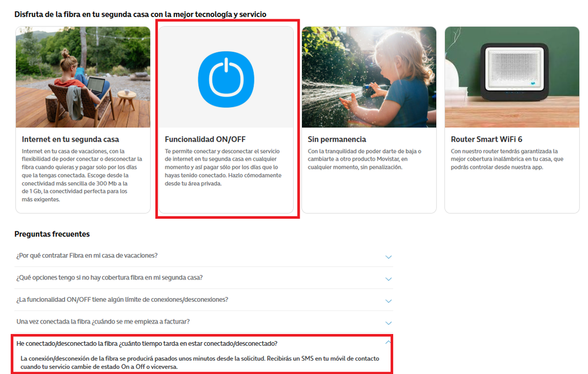Viewport: 588px width, 374px height.
Task: Collapse the open 'He conectado/desconectado la fibra' chevron
Action: [x=388, y=342]
